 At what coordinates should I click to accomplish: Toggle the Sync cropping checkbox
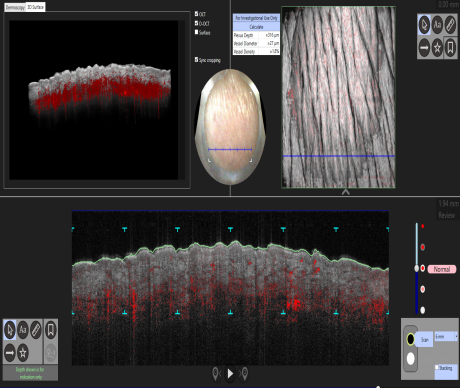coord(197,59)
